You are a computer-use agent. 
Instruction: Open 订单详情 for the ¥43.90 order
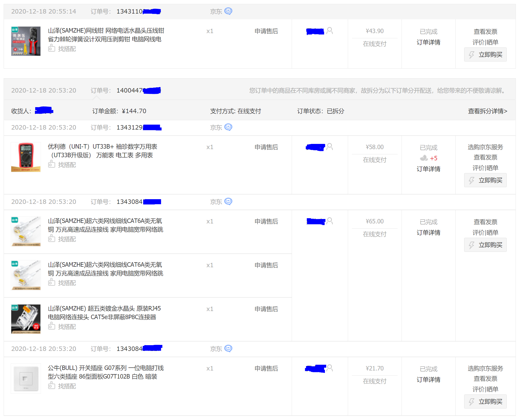(428, 42)
